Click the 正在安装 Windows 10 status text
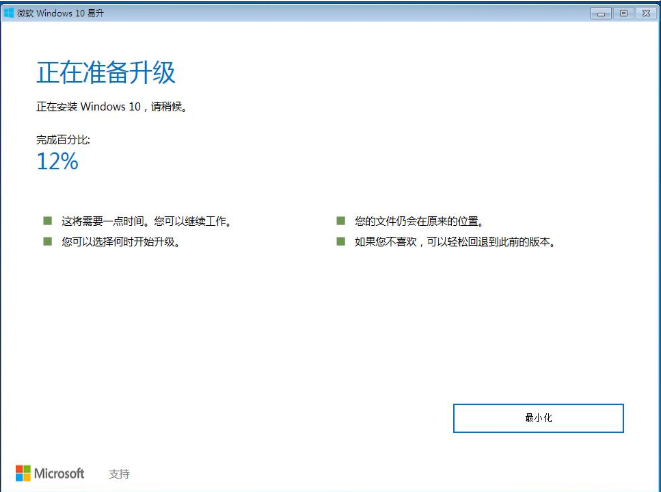Image resolution: width=661 pixels, height=492 pixels. [x=110, y=106]
